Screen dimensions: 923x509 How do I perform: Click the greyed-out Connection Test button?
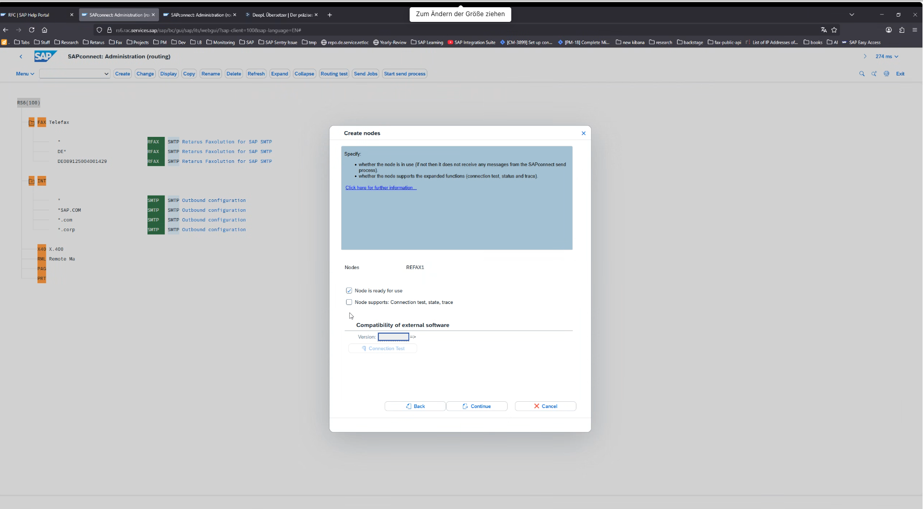[383, 348]
